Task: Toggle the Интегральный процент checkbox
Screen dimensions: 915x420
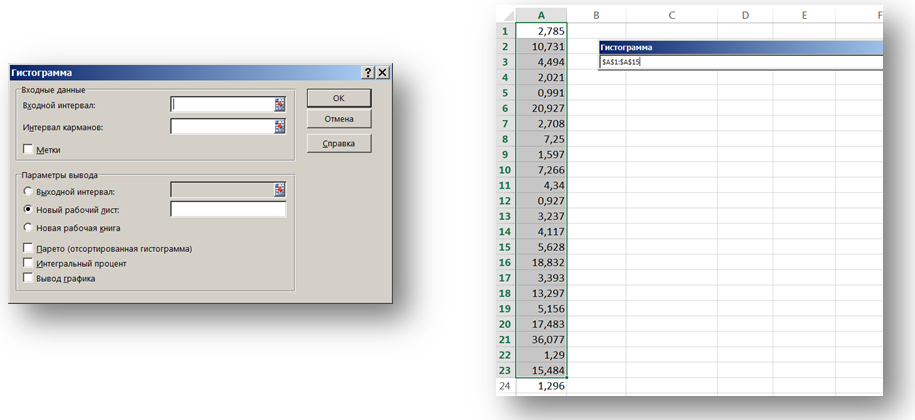Action: (x=27, y=263)
